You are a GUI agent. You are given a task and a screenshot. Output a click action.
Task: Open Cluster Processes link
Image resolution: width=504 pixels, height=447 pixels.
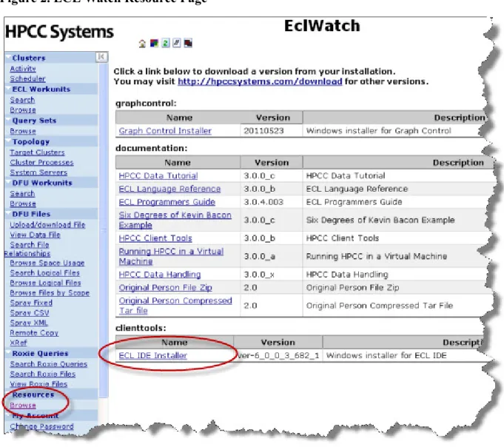coord(41,162)
